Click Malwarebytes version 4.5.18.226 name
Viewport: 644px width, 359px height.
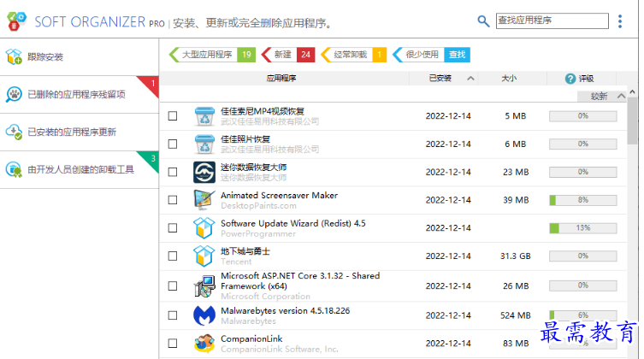286,310
